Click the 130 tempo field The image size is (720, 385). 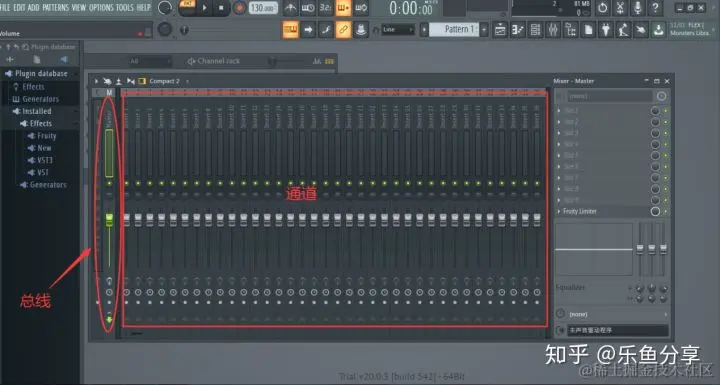pos(264,8)
